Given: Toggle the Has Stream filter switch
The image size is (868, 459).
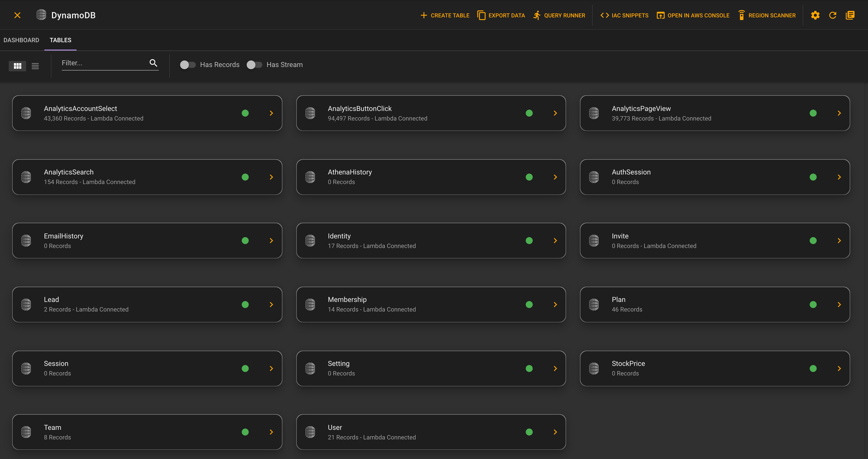Looking at the screenshot, I should [254, 65].
